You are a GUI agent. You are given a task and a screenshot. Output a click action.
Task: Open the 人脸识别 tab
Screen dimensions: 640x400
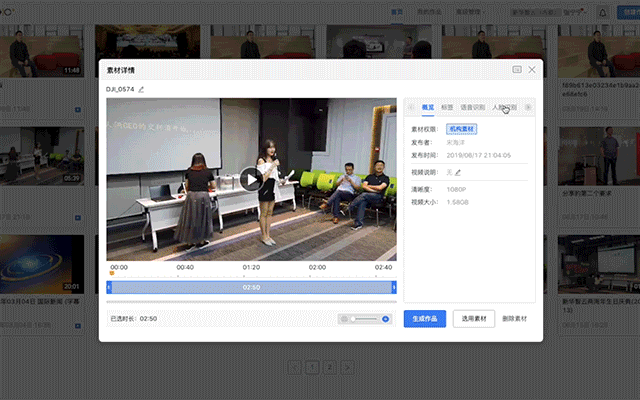(x=504, y=107)
